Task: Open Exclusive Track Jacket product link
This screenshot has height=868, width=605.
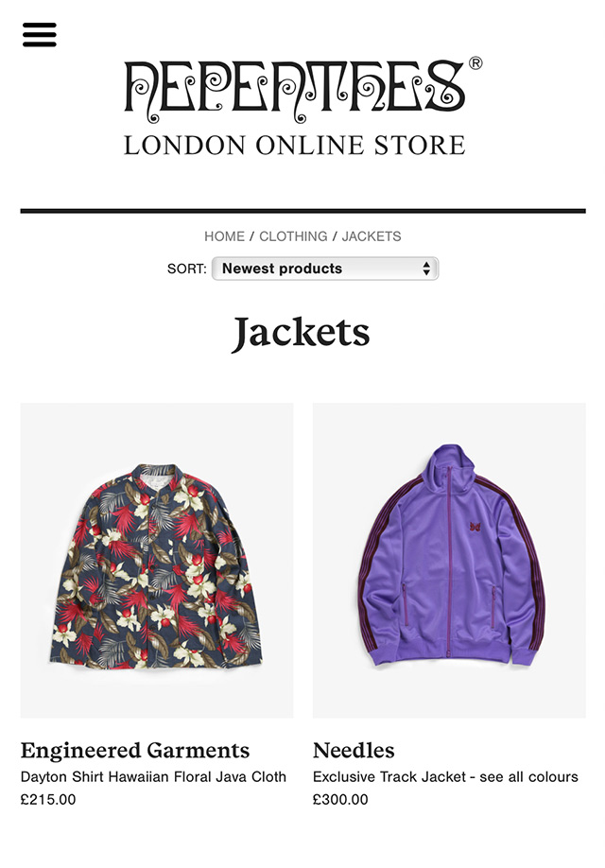Action: [445, 776]
